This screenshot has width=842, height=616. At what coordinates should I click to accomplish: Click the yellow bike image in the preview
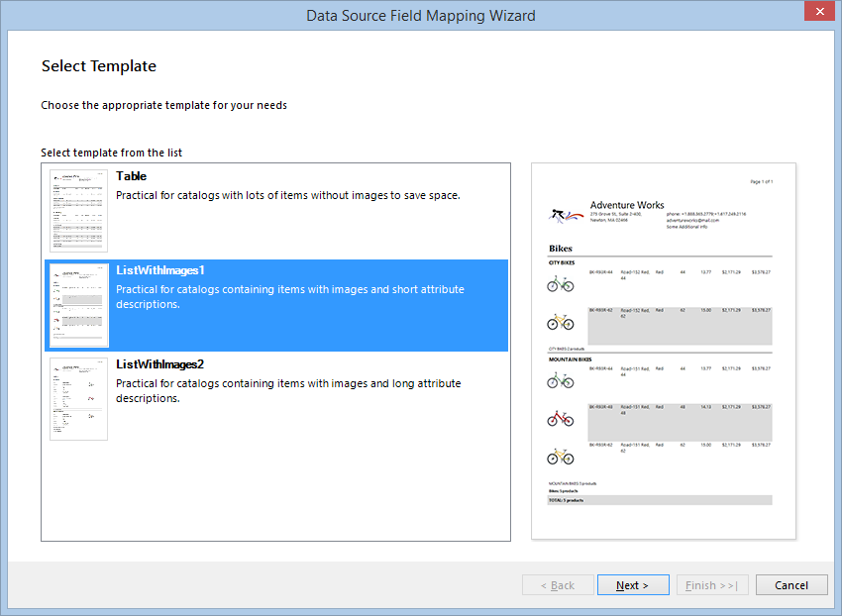562,322
